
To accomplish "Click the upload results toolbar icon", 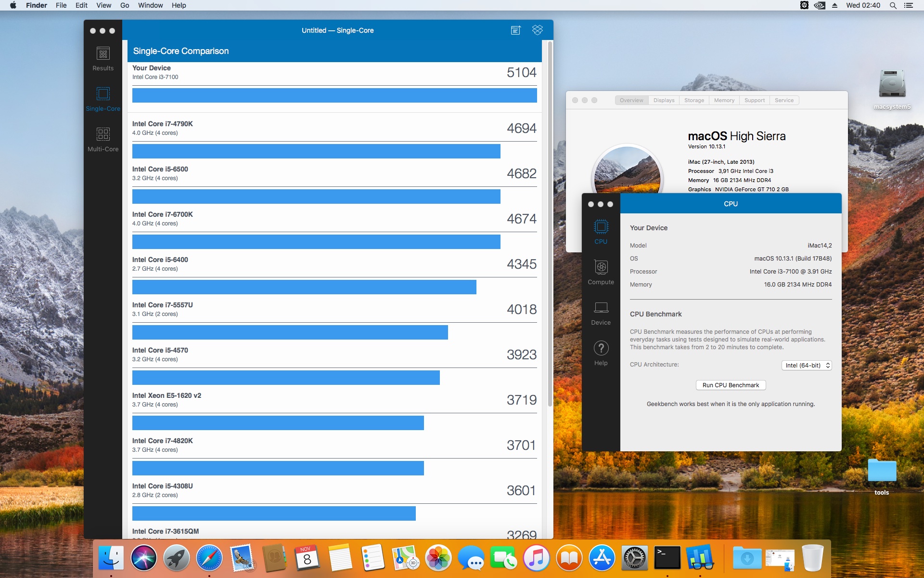I will [x=515, y=30].
